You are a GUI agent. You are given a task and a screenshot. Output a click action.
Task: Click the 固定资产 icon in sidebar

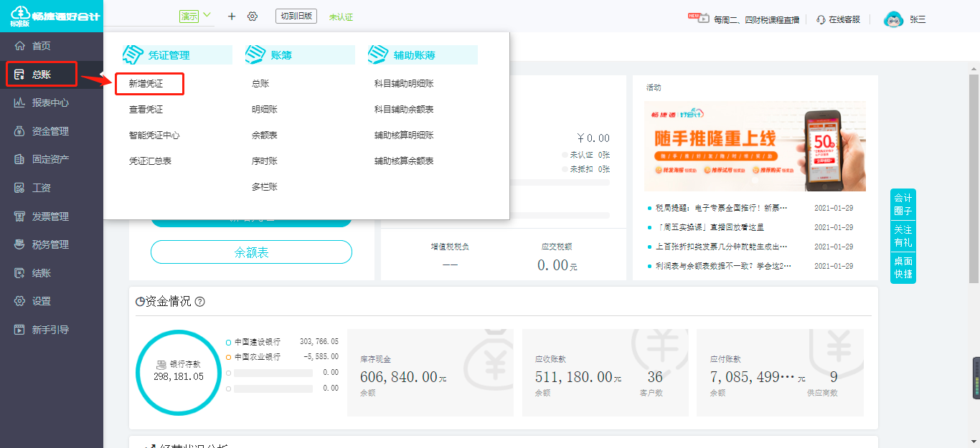[19, 159]
